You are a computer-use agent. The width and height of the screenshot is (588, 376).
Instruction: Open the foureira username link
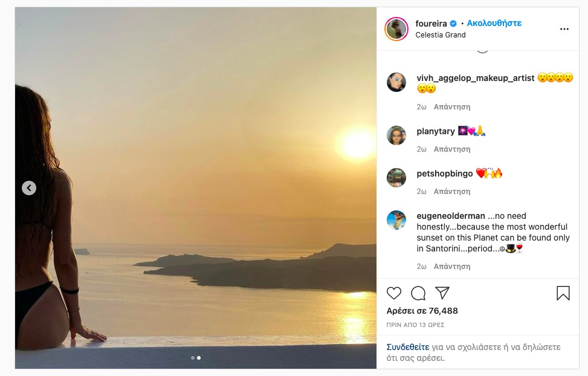pos(431,23)
